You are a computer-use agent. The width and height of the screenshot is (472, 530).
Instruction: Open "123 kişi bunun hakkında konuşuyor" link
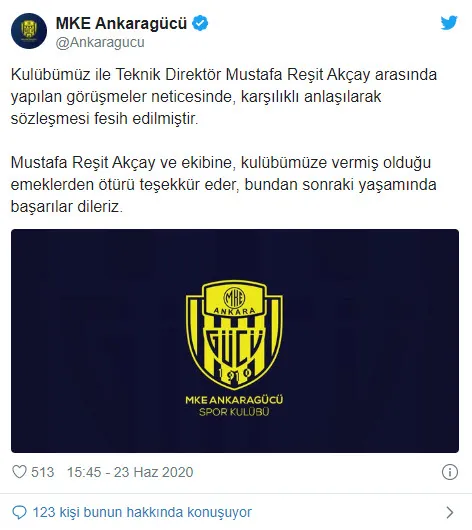click(142, 512)
